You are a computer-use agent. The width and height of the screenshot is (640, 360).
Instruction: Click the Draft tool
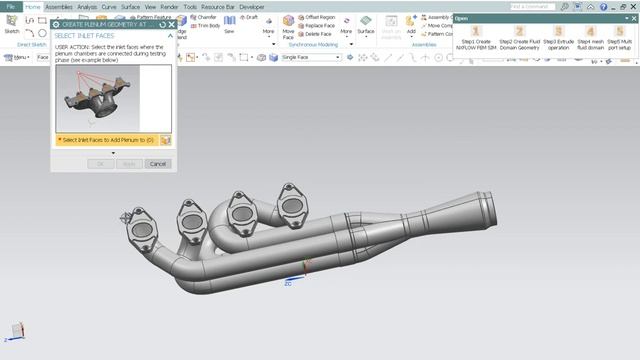tap(249, 17)
